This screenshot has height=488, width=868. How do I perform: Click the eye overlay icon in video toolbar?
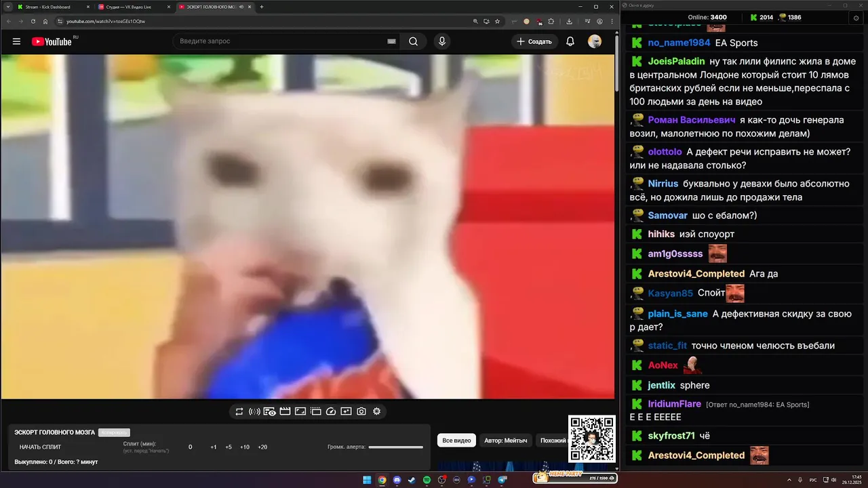pos(269,411)
